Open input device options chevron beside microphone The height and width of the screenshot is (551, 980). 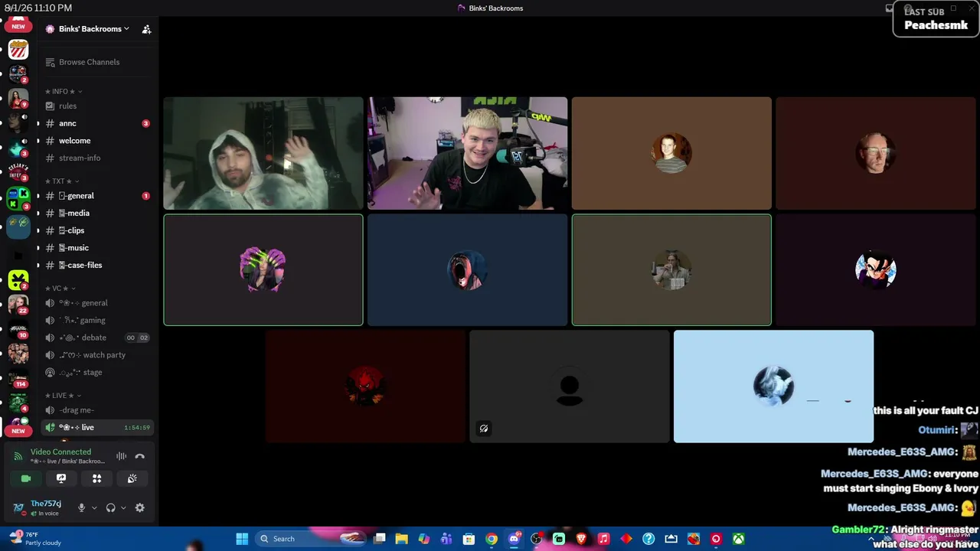pos(94,507)
